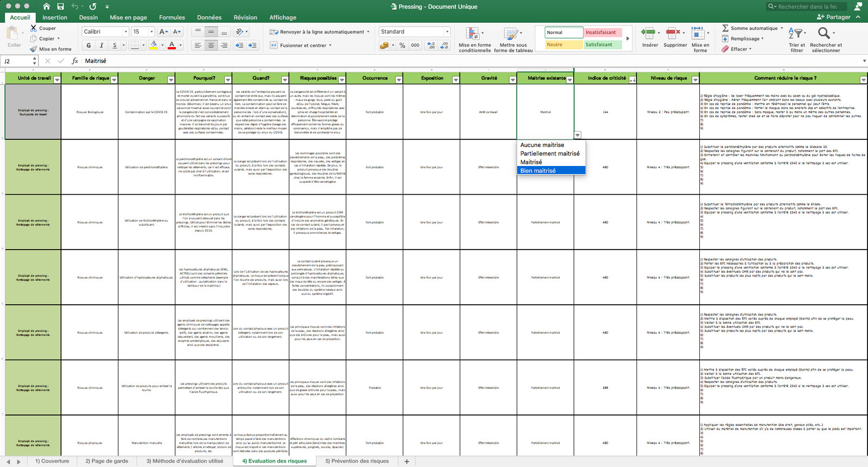The width and height of the screenshot is (868, 467).
Task: Click the red font color swatch
Action: click(x=171, y=46)
